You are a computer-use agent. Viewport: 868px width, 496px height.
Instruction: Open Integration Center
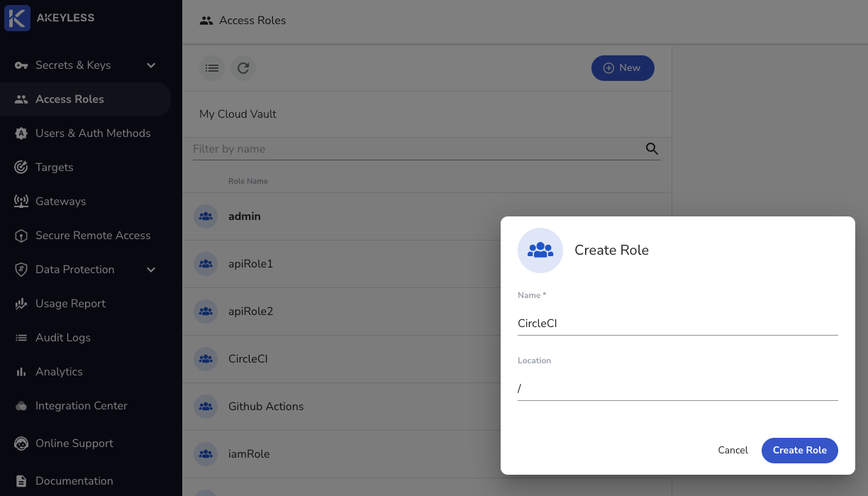pyautogui.click(x=85, y=406)
